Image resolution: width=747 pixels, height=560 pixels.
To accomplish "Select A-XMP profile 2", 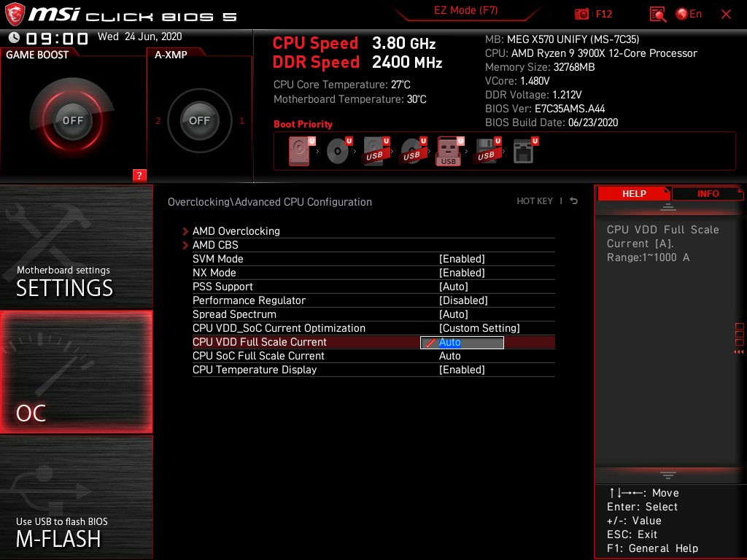I will (x=158, y=121).
